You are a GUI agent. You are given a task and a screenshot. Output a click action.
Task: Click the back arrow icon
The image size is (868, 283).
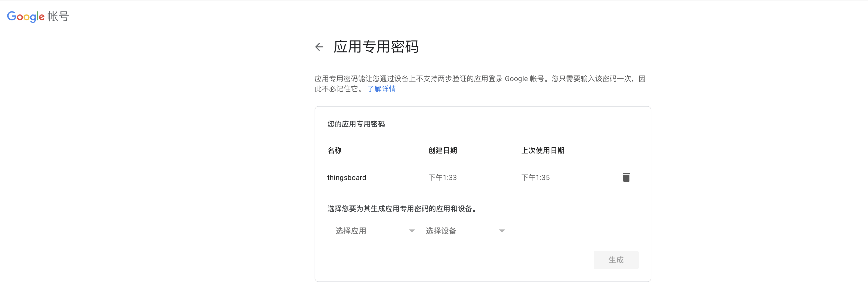[x=319, y=47]
